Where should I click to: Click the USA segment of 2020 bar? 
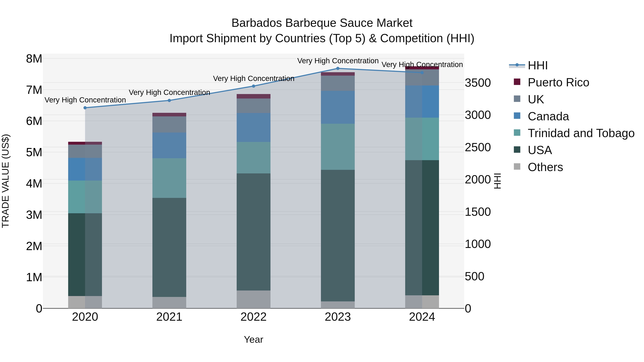[x=85, y=255]
